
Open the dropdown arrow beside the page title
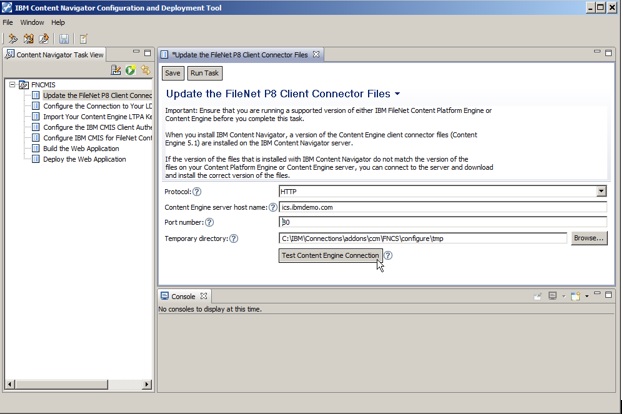click(x=397, y=94)
